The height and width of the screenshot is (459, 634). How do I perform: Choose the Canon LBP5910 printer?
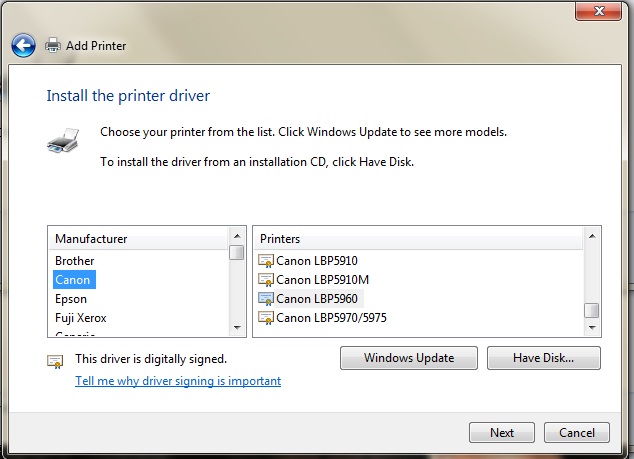(x=317, y=261)
